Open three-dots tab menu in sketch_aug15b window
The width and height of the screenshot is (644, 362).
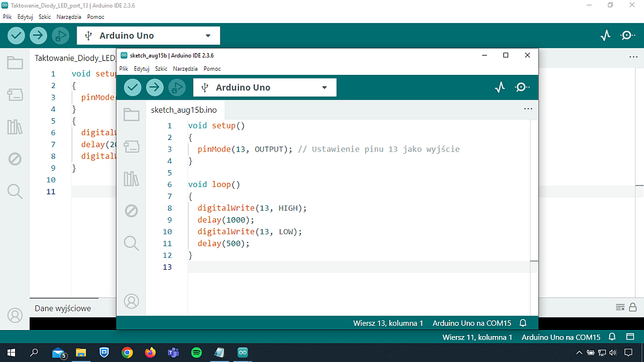tap(528, 109)
